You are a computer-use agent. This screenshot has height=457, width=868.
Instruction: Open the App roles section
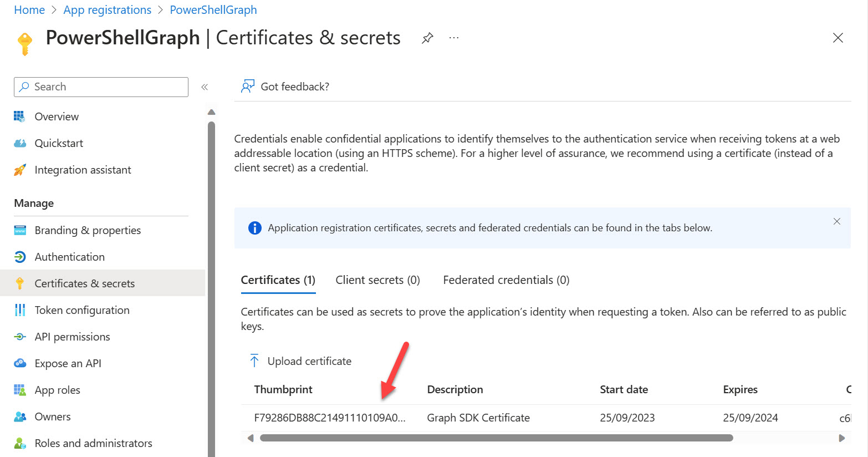[57, 390]
